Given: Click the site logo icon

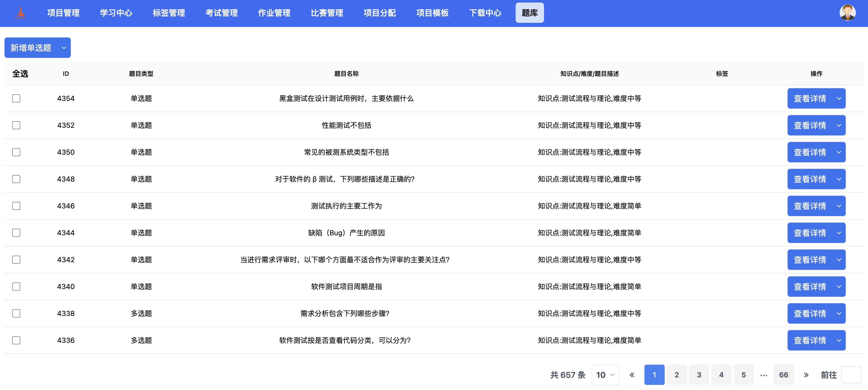Looking at the screenshot, I should click(x=21, y=12).
